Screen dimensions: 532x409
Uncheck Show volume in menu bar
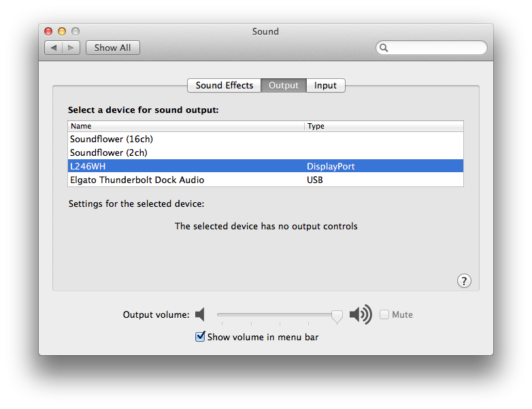200,337
